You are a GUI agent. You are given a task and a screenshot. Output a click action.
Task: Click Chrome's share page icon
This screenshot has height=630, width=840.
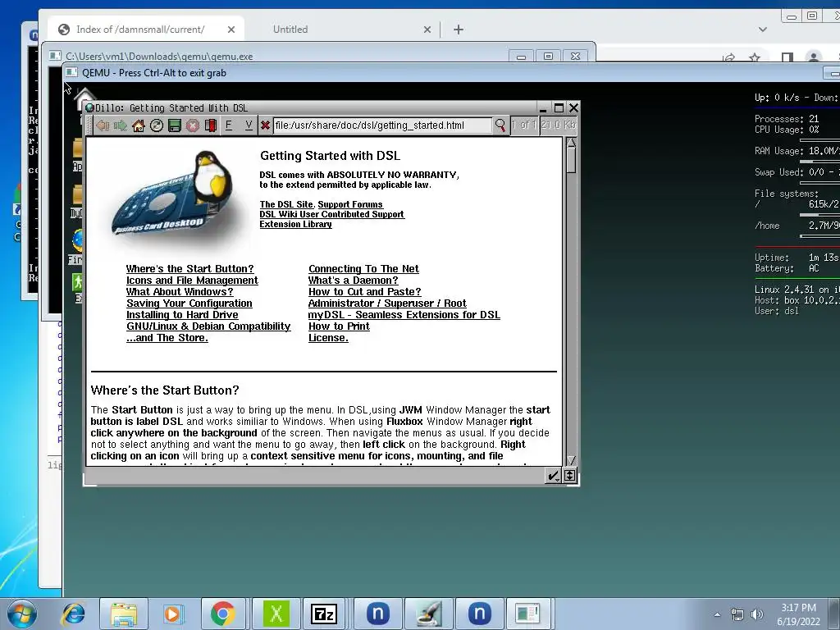pyautogui.click(x=729, y=57)
